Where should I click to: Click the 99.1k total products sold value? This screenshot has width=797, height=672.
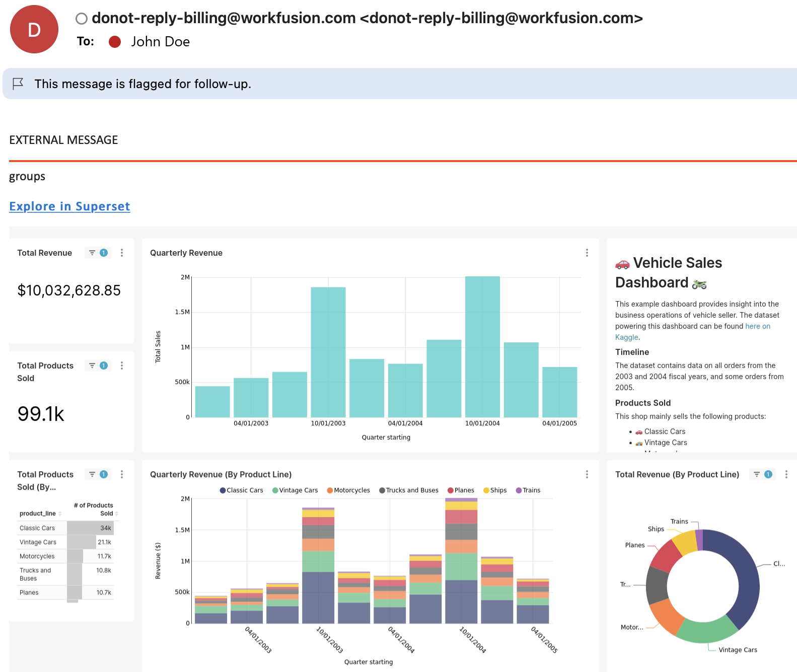(41, 414)
